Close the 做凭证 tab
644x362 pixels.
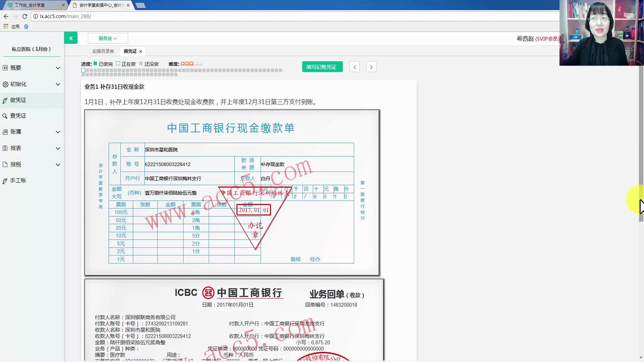(x=141, y=52)
